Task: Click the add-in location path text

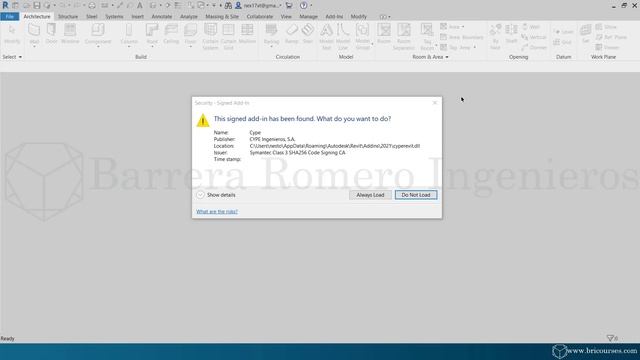Action: 335,146
